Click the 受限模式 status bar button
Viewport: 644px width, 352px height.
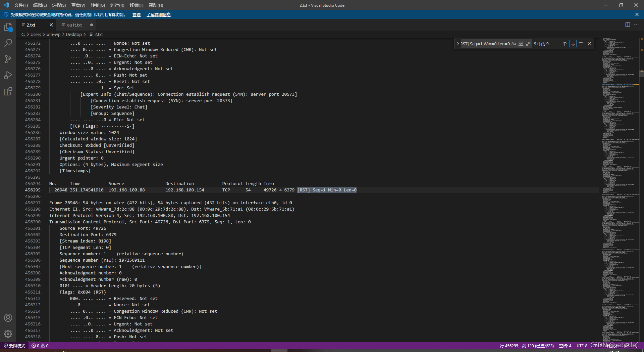14,346
